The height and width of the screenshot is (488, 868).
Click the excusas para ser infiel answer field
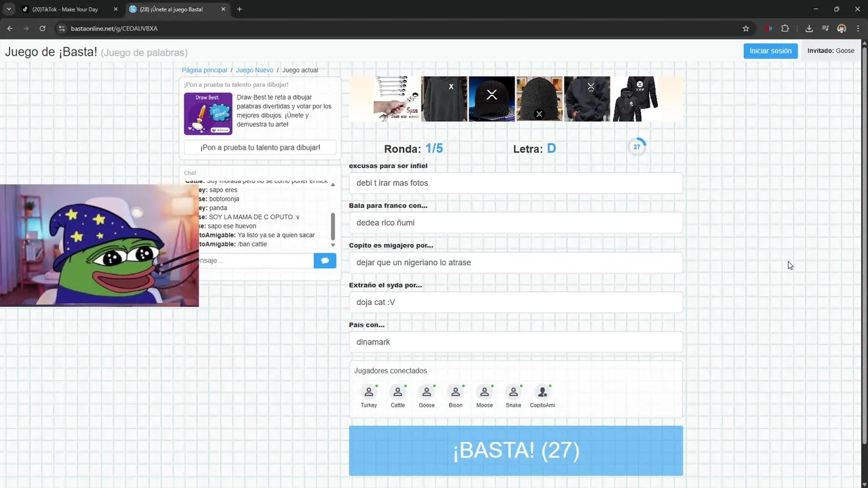click(515, 183)
